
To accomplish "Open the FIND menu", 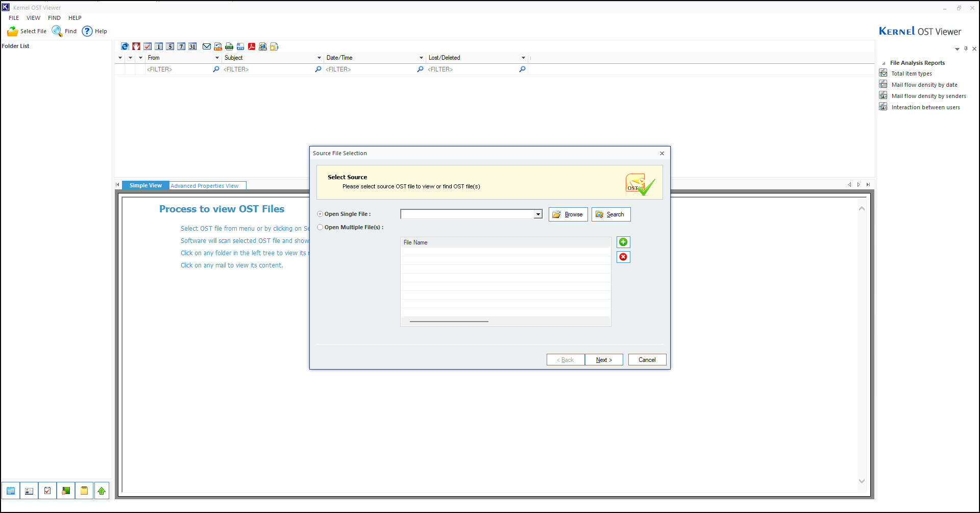I will tap(54, 18).
